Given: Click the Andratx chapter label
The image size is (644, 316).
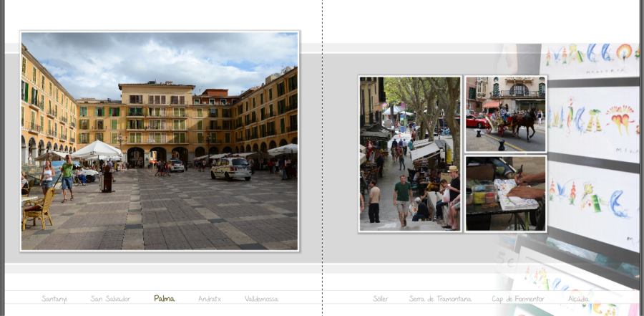Looking at the screenshot, I should [210, 299].
